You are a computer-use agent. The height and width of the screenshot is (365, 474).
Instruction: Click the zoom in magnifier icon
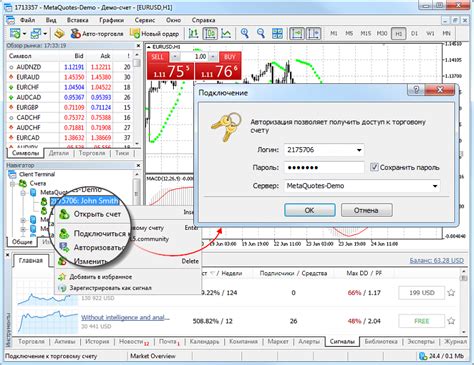pos(245,33)
